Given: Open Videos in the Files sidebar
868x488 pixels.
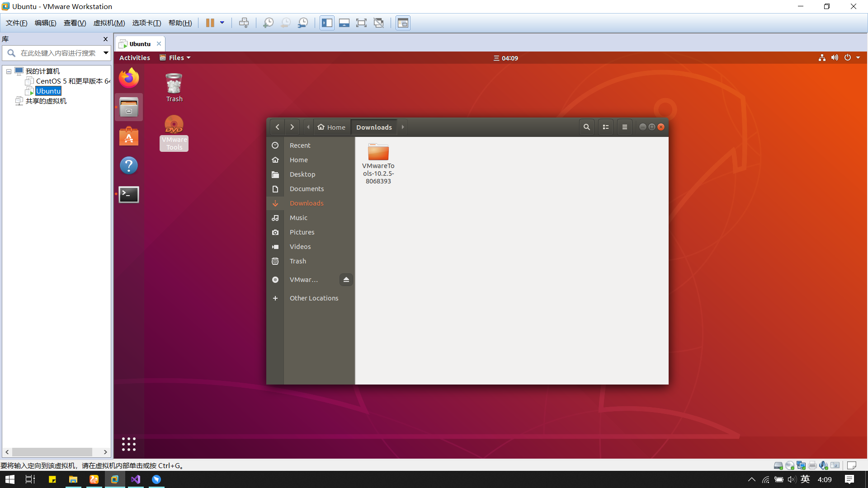Looking at the screenshot, I should (x=310, y=247).
